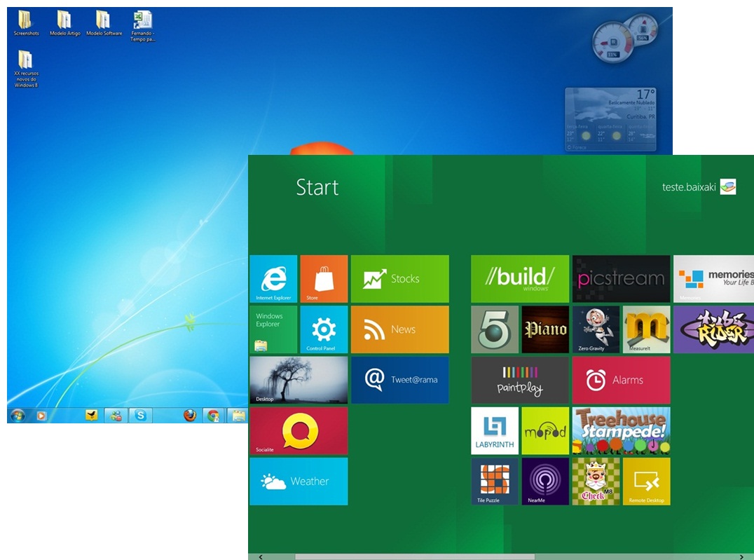Open the Store tile
754x560 pixels.
point(324,278)
